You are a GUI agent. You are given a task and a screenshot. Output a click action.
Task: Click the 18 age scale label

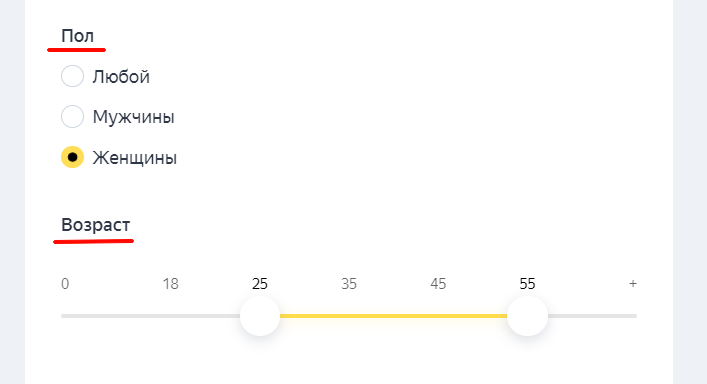[x=170, y=284]
